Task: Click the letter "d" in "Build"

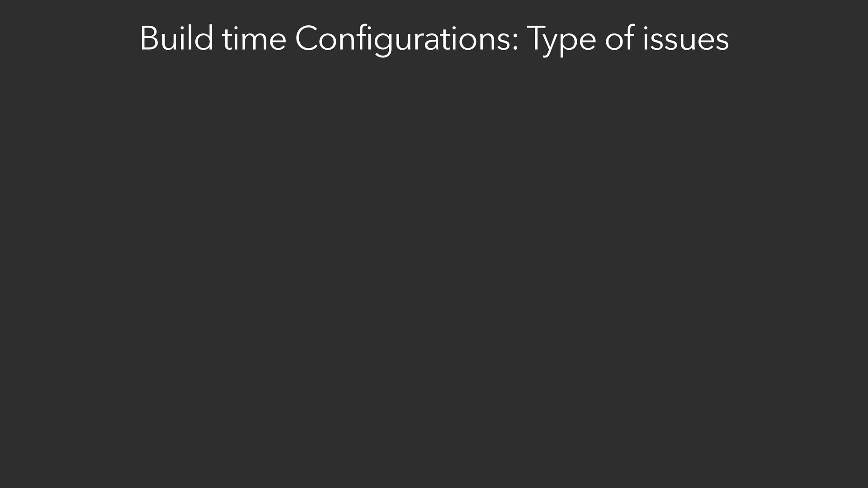Action: 205,39
